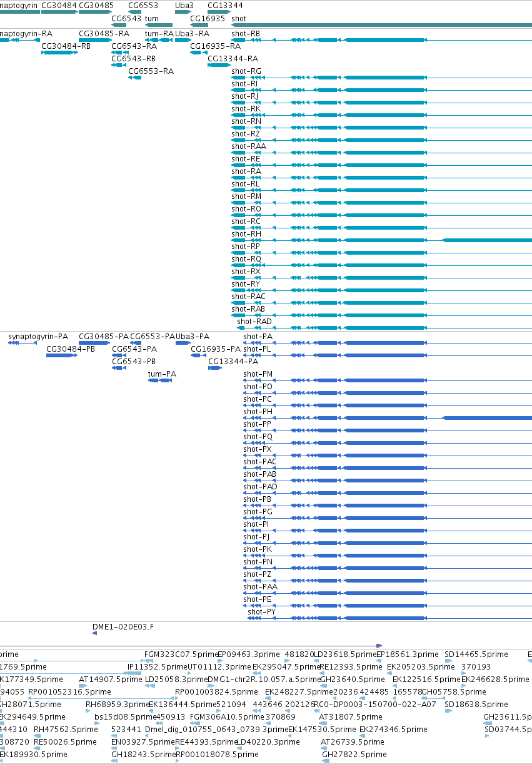The image size is (532, 764).
Task: Open the SD14465.5prime EST label
Action: [476, 654]
